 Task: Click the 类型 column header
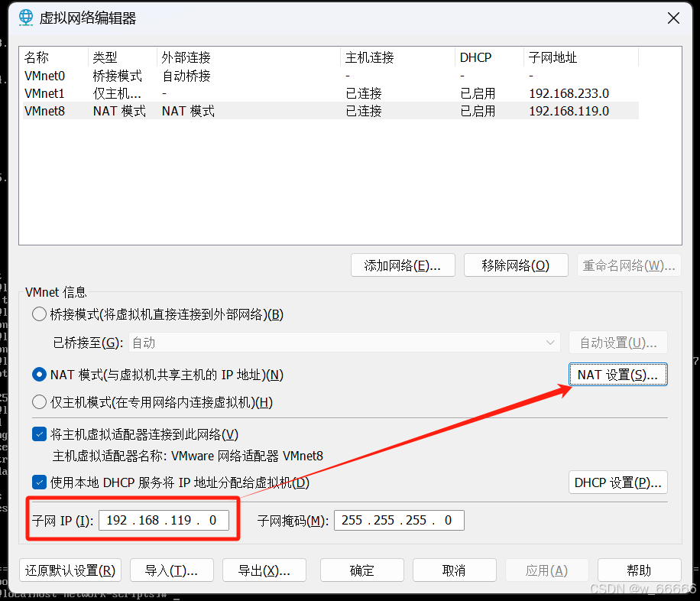(x=123, y=57)
